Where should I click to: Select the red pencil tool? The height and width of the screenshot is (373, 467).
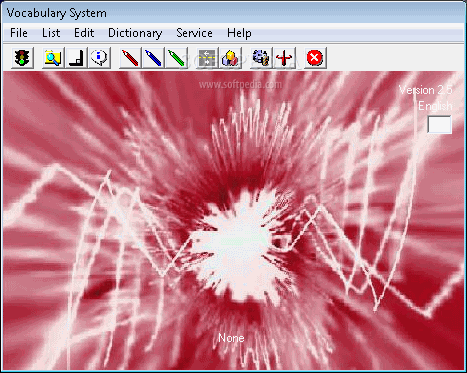coord(130,58)
